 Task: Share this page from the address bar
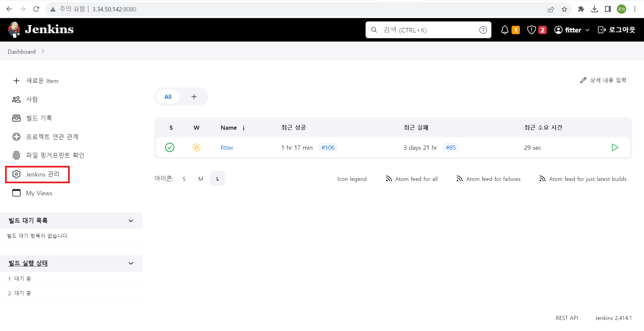[551, 9]
